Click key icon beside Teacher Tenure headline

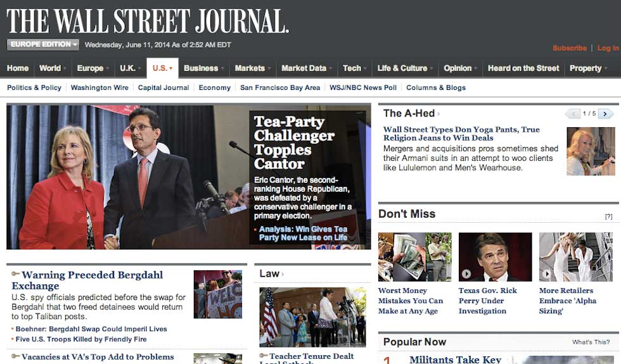pos(264,357)
